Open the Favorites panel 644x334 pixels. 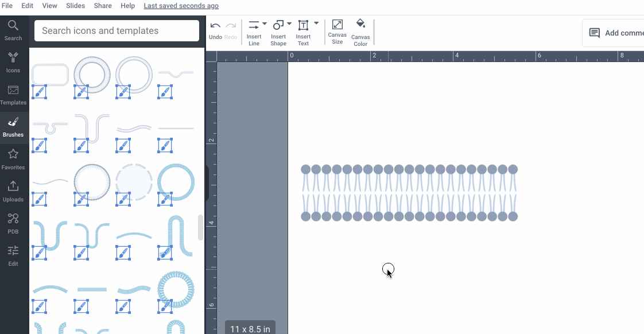[x=13, y=160]
